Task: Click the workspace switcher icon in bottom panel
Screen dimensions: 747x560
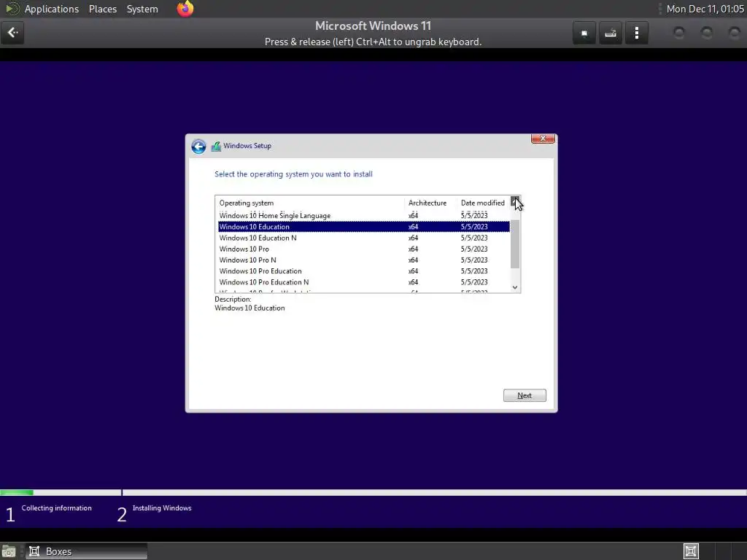Action: click(691, 551)
